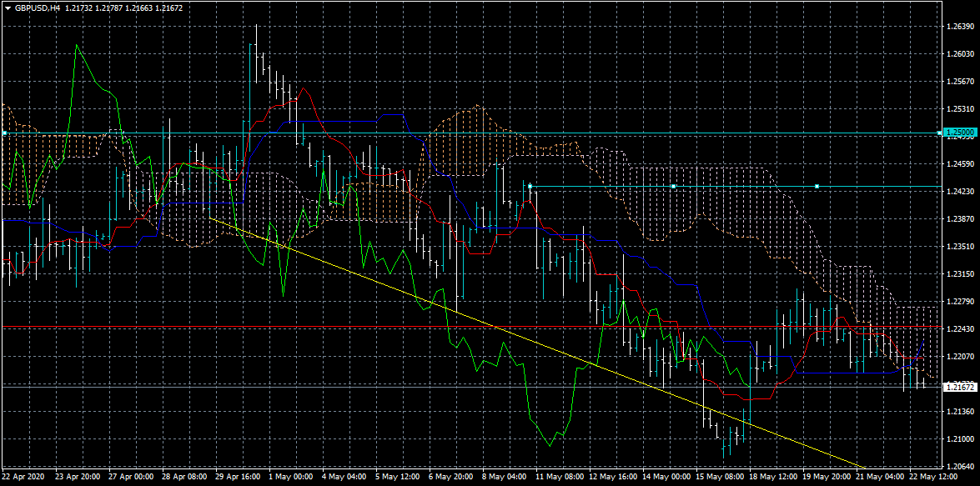Image resolution: width=980 pixels, height=486 pixels.
Task: Click the current price tag 1.21672
Action: pos(961,388)
